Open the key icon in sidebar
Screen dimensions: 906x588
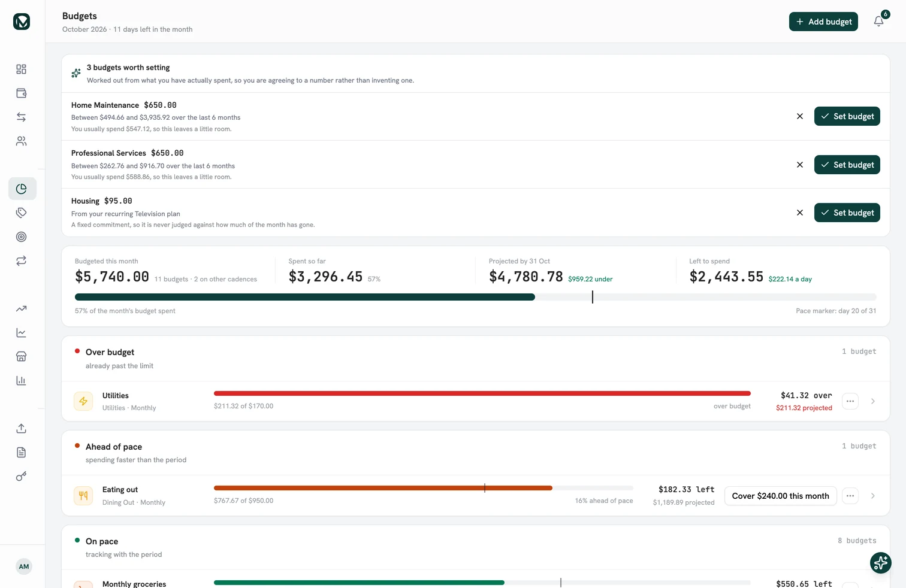pyautogui.click(x=22, y=477)
